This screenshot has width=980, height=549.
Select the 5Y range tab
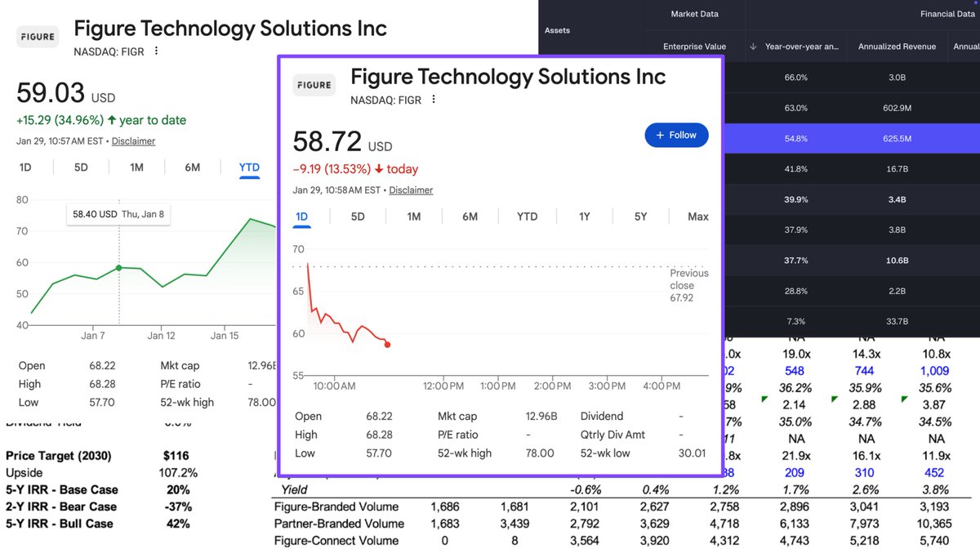pyautogui.click(x=640, y=216)
